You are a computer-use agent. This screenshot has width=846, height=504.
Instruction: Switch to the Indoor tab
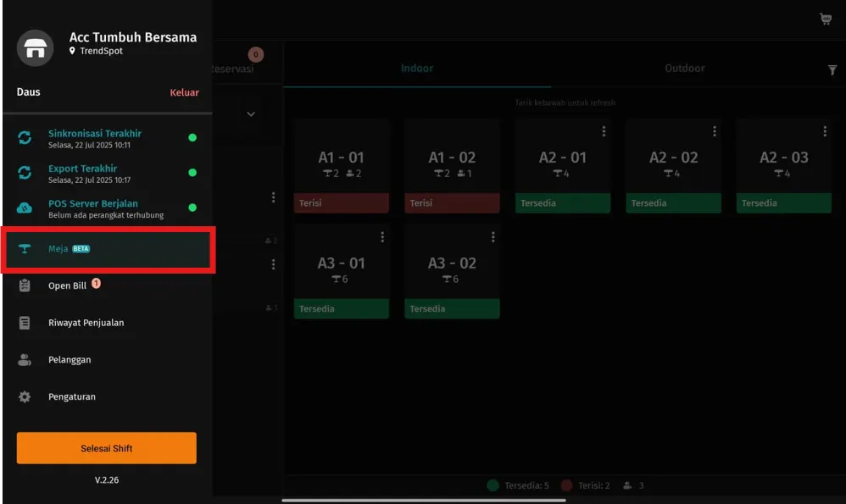417,69
